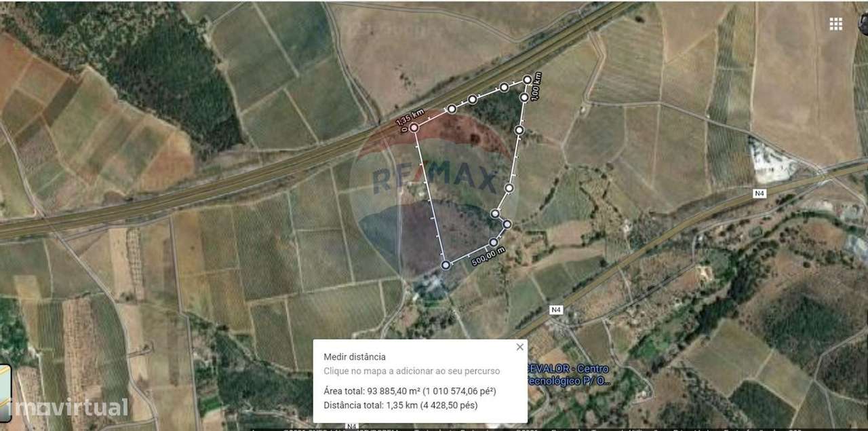Viewport: 868px width, 431px height.
Task: Click the N4 label at the bottom edge
Action: (351, 427)
